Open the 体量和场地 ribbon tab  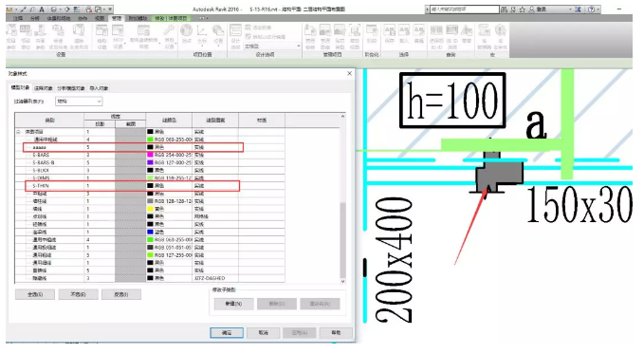(x=60, y=18)
